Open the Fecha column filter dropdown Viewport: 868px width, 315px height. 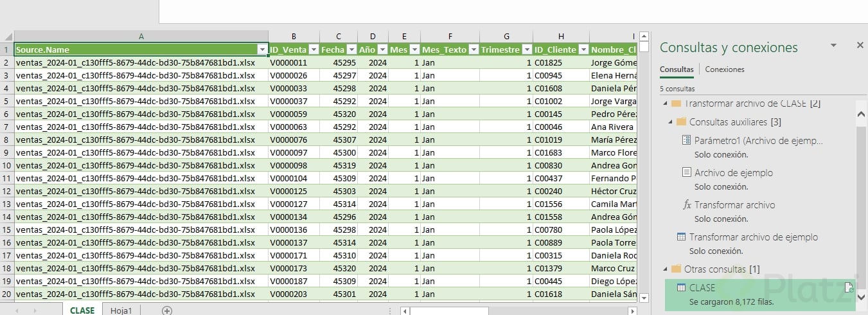(x=351, y=50)
